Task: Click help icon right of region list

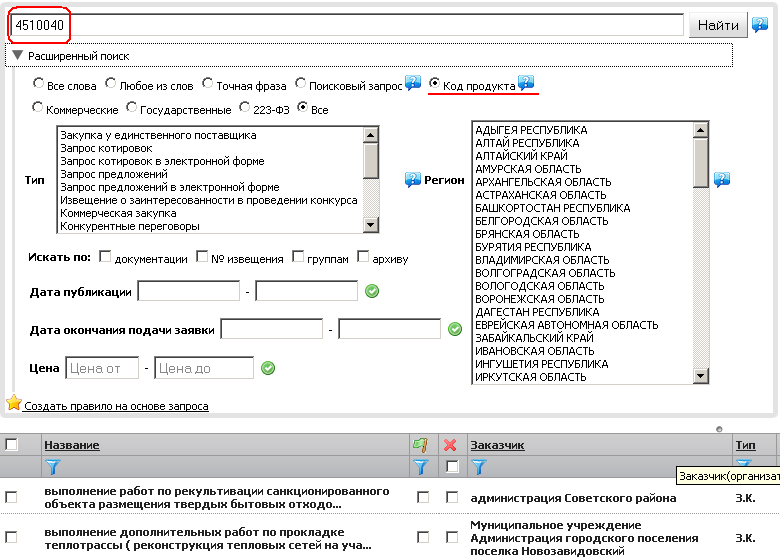Action: tap(721, 180)
